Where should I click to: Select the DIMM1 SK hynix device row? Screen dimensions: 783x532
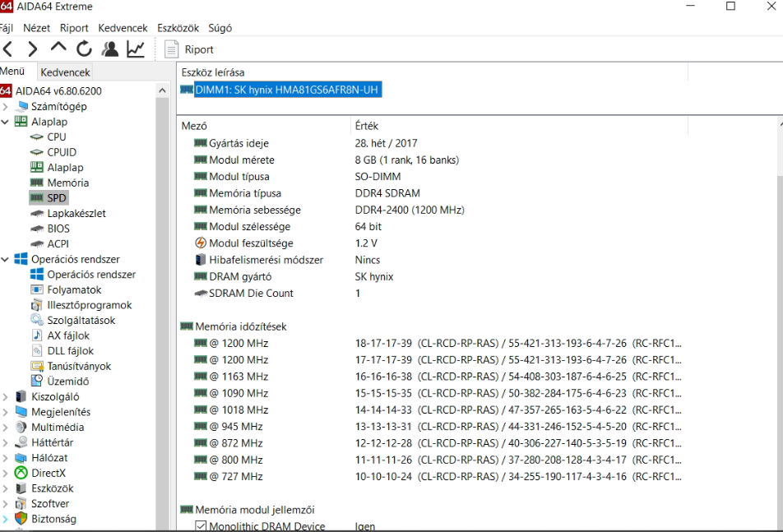(x=281, y=90)
